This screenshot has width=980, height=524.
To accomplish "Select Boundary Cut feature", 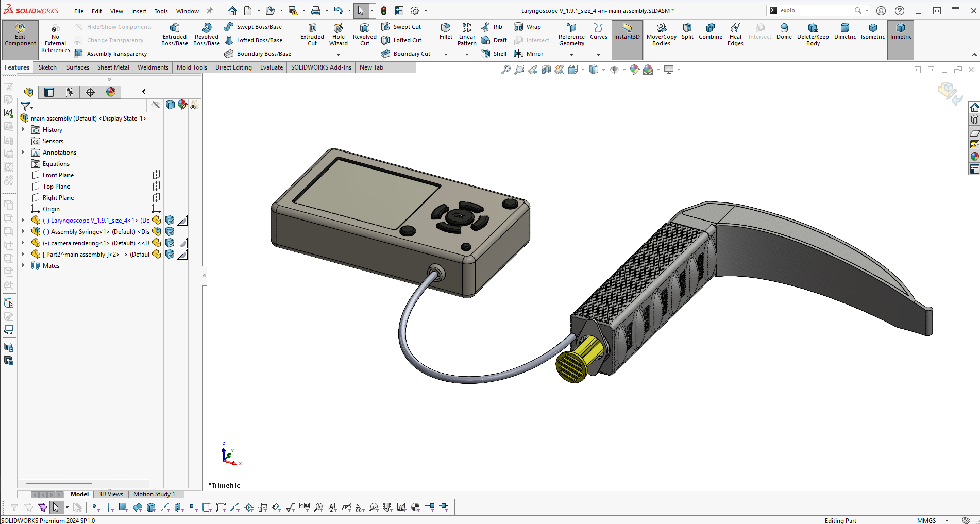I will tap(405, 54).
